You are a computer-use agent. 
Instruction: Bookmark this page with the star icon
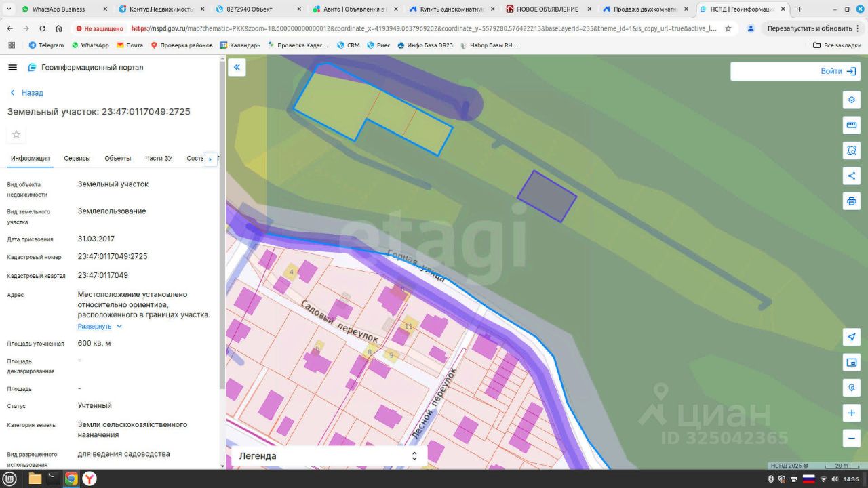point(728,28)
